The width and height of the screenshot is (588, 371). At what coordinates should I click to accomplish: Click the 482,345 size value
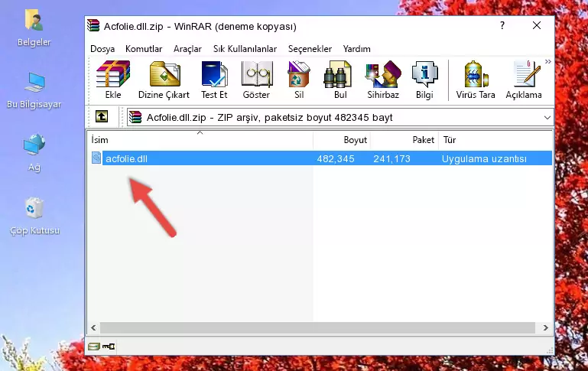click(336, 158)
